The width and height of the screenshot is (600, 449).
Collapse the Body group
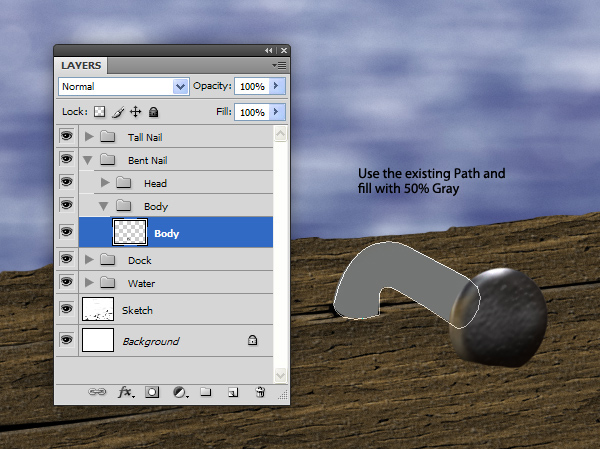pyautogui.click(x=103, y=207)
